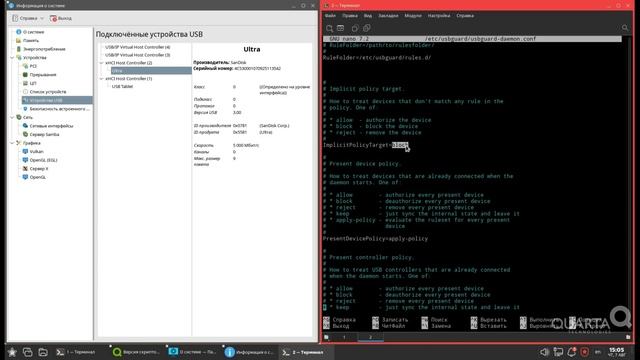The height and width of the screenshot is (360, 640).
Task: Select 'Список устройств' in the sidebar
Action: pos(48,92)
